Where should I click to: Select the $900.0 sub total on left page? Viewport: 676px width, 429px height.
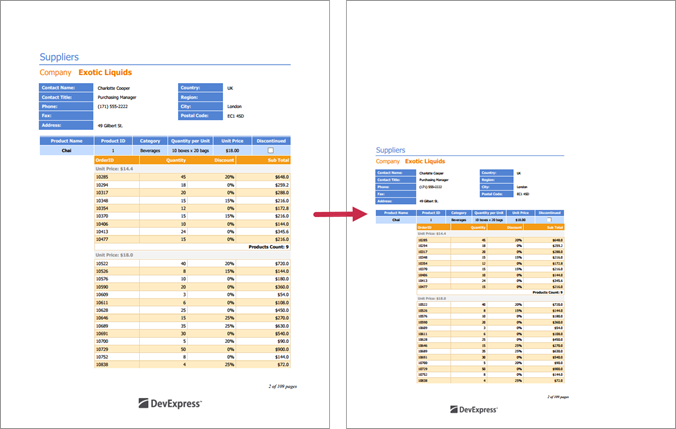click(x=282, y=349)
